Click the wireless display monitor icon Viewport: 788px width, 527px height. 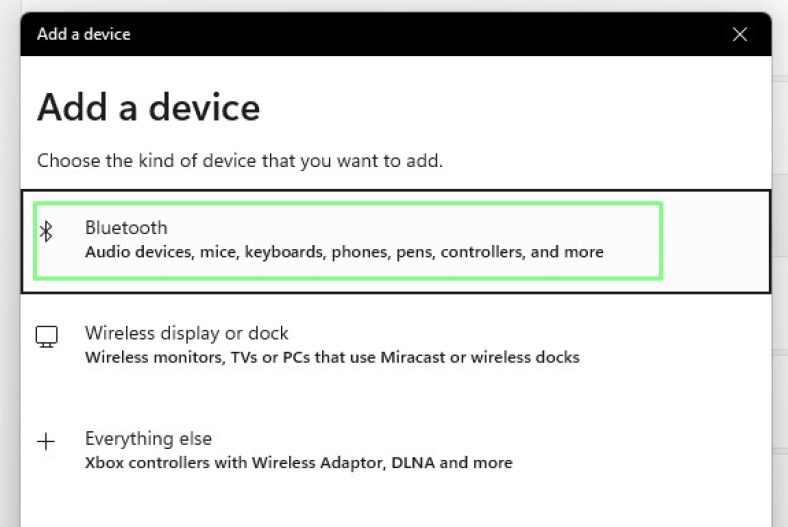point(46,337)
